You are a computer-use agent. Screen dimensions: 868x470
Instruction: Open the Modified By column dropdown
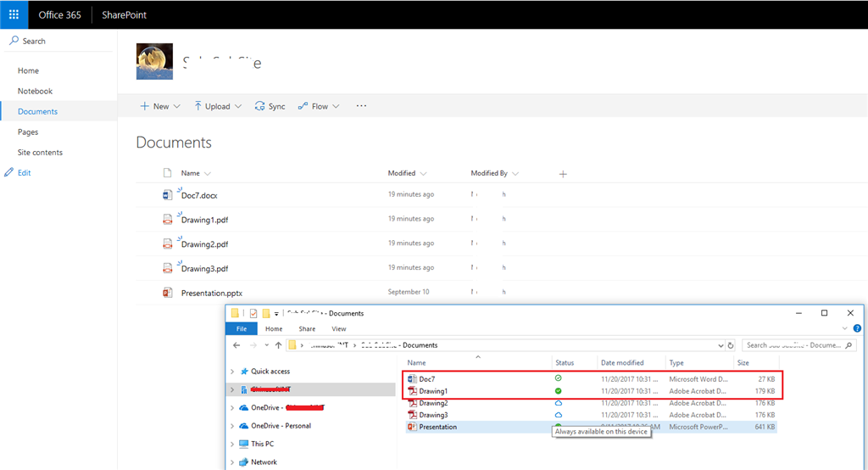coord(495,173)
